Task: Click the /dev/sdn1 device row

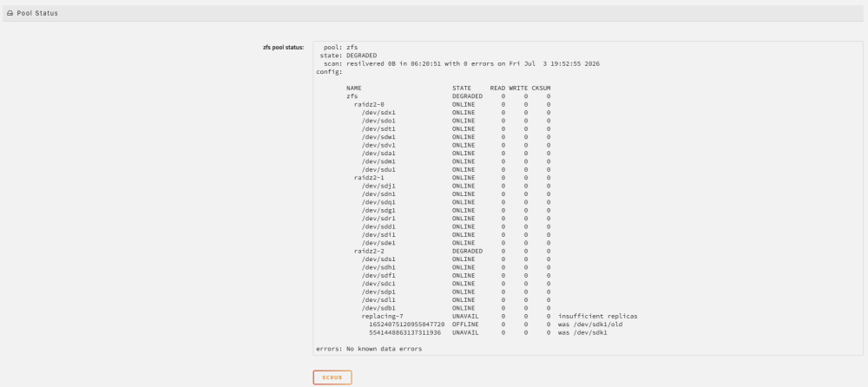Action: pyautogui.click(x=457, y=193)
